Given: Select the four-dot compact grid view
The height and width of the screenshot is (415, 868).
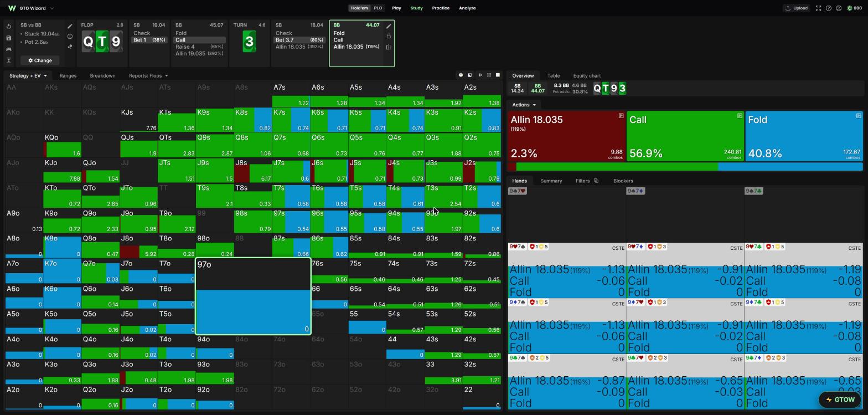Looking at the screenshot, I should (480, 75).
